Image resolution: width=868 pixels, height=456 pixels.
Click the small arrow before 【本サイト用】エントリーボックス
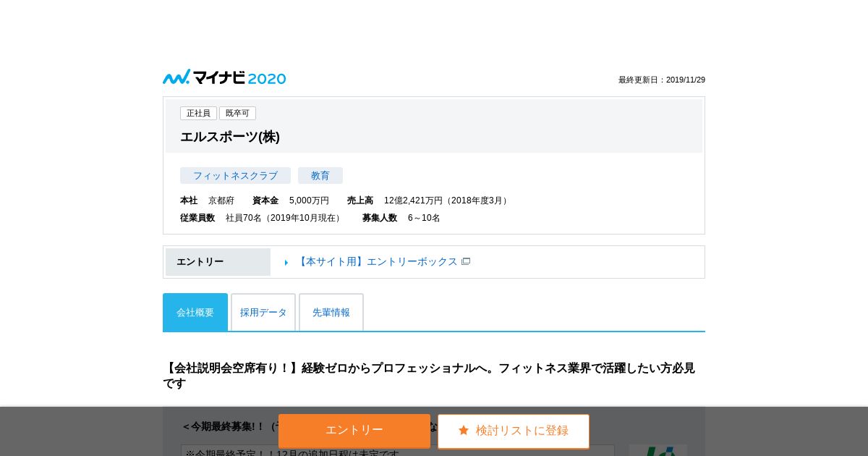tap(286, 263)
